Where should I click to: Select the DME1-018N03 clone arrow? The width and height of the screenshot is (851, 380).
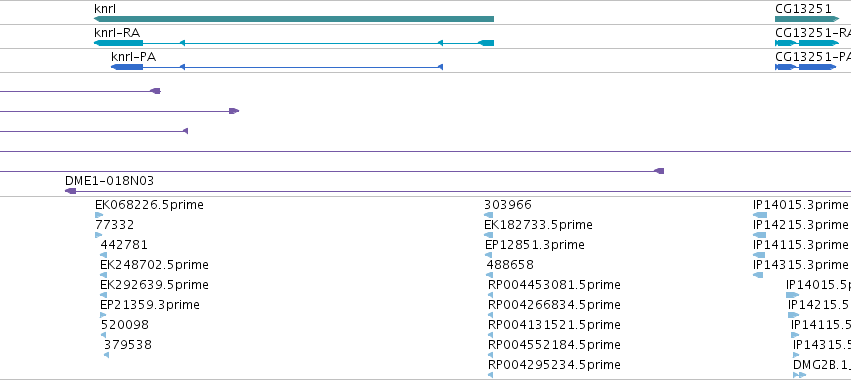71,191
